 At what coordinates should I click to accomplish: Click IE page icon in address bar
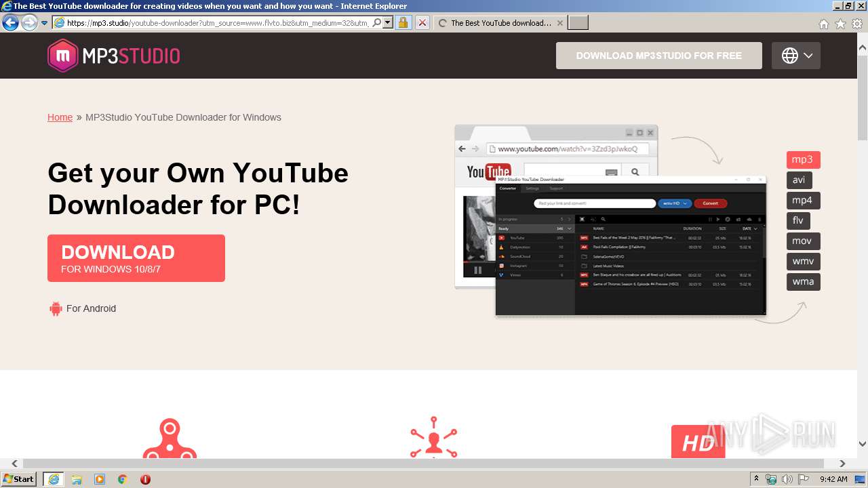[59, 23]
